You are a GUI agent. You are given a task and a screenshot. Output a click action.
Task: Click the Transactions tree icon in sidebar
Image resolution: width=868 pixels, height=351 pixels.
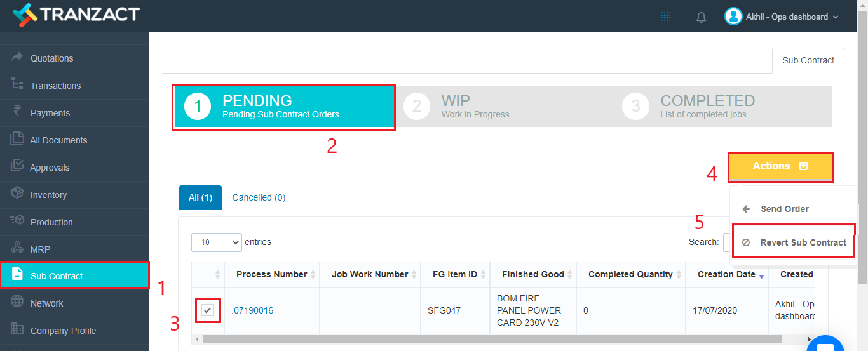point(17,84)
